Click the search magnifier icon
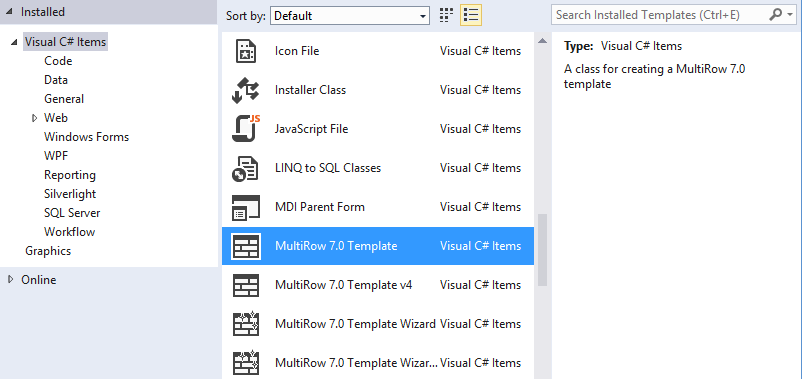The height and width of the screenshot is (379, 802). [775, 15]
